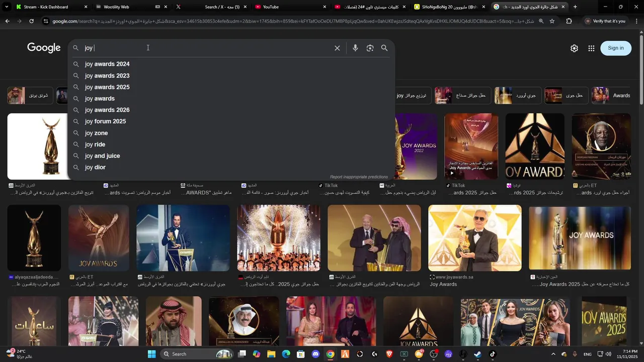644x362 pixels.
Task: Select suggestion joy awards 2026
Action: (x=231, y=110)
